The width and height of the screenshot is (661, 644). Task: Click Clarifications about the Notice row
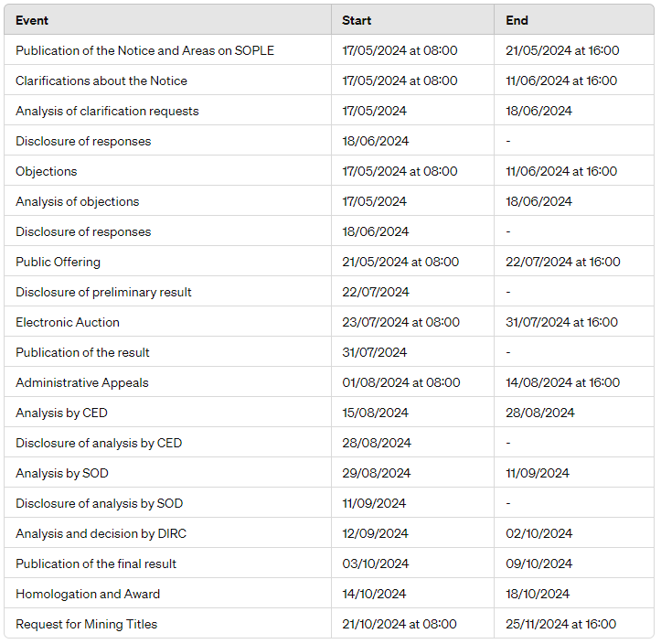101,80
